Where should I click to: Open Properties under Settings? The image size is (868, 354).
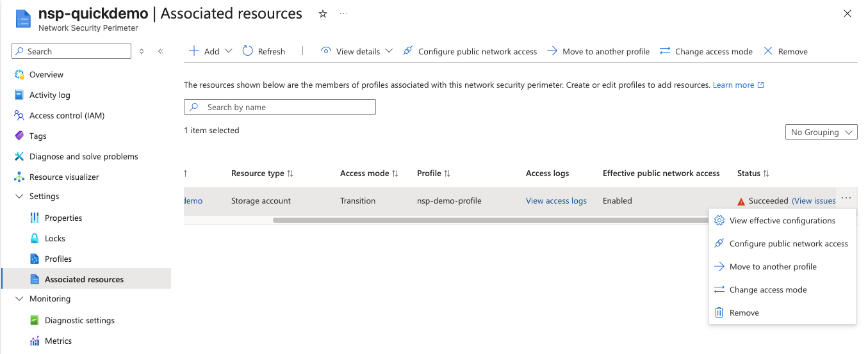click(63, 218)
